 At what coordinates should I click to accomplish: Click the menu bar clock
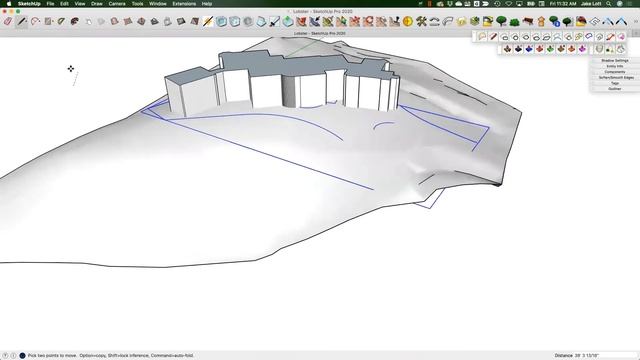(x=563, y=4)
